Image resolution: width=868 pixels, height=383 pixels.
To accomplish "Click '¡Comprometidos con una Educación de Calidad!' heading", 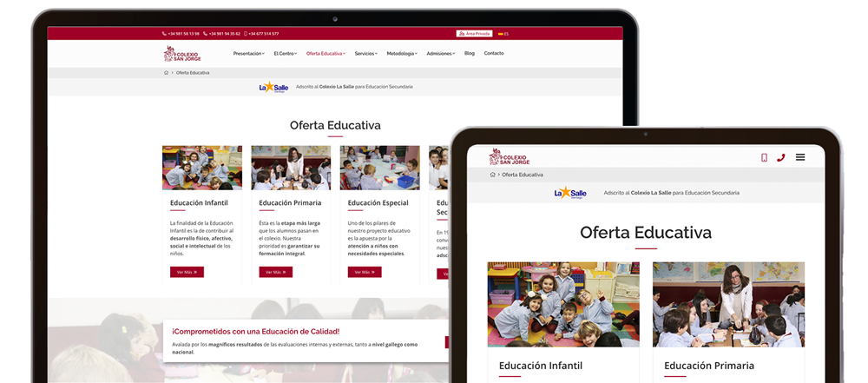I will pos(256,332).
